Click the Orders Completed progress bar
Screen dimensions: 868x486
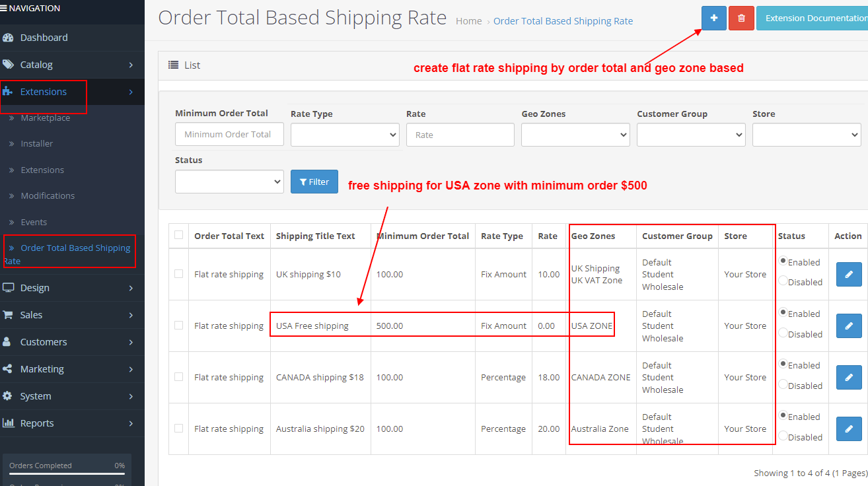coord(65,474)
